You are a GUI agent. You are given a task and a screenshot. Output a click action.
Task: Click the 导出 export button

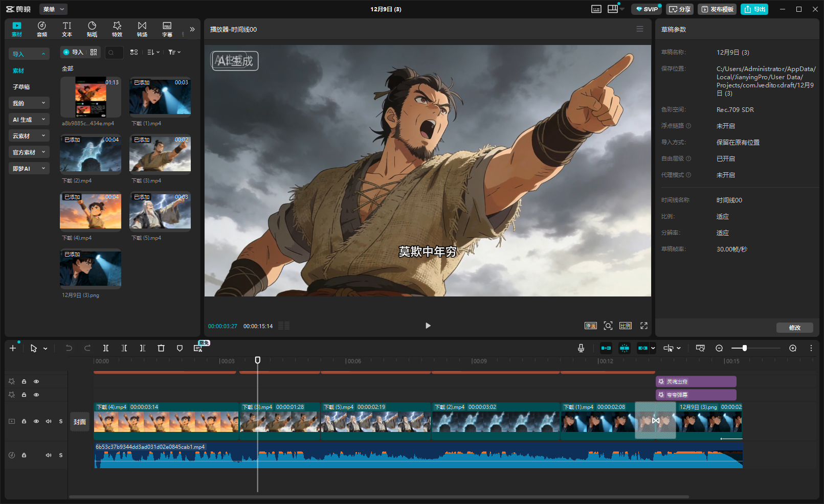tap(754, 9)
